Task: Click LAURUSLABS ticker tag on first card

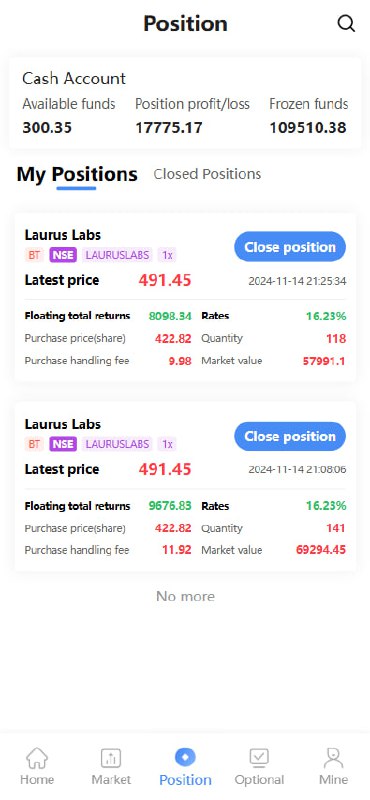Action: pos(117,255)
